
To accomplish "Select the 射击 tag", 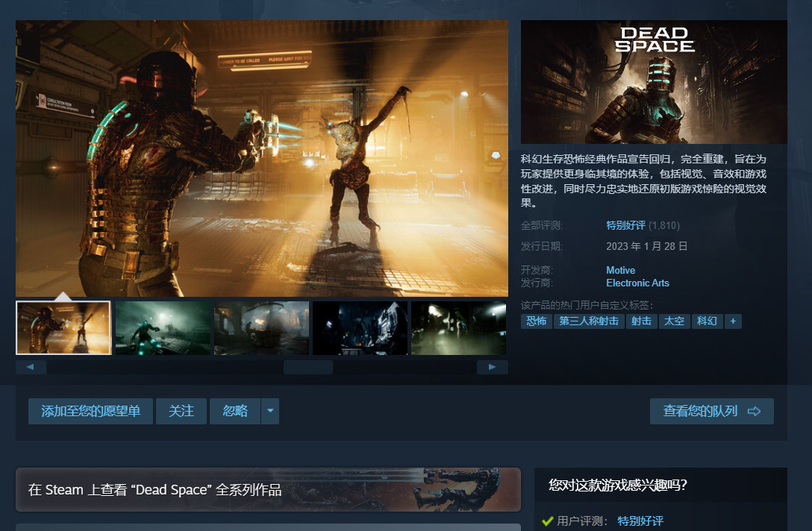I will coord(640,321).
